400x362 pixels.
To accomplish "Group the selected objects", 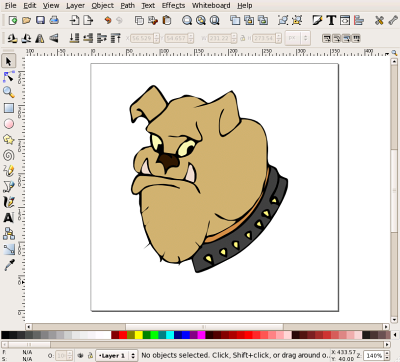I will [283, 20].
